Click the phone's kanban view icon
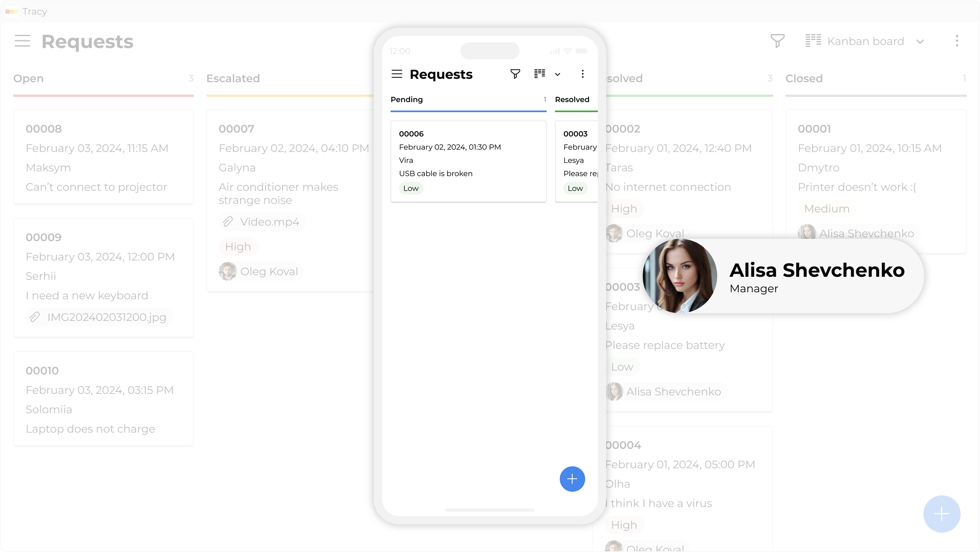Screen dimensions: 980x552 coord(540,74)
